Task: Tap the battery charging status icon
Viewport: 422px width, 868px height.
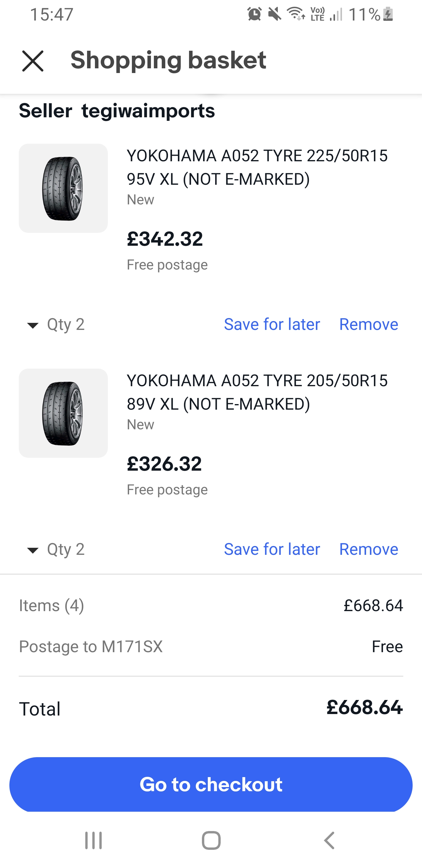Action: [388, 14]
